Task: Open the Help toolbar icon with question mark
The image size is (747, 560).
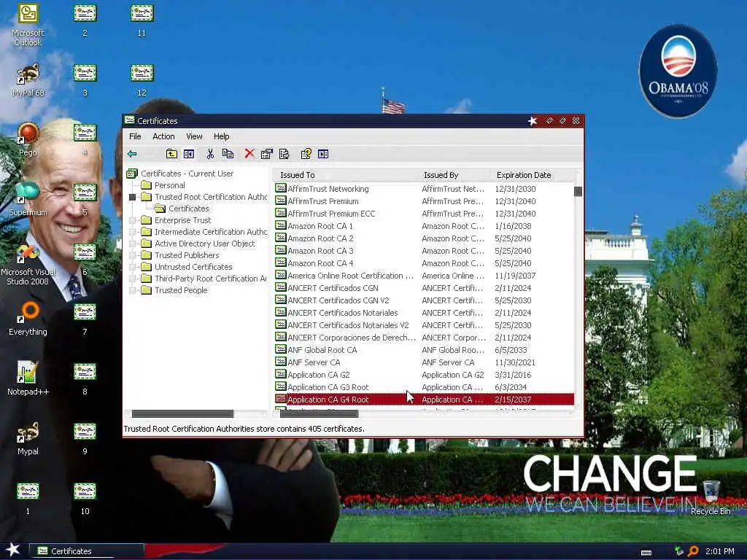Action: pos(306,154)
